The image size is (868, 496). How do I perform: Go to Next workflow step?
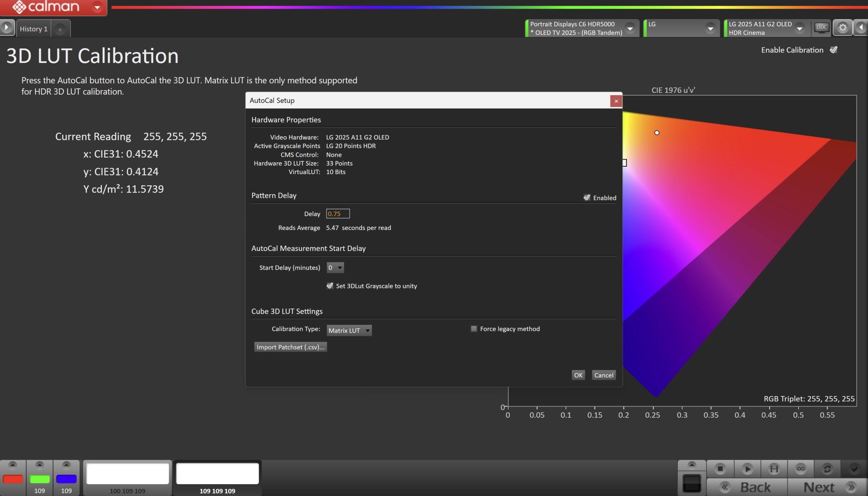click(827, 487)
